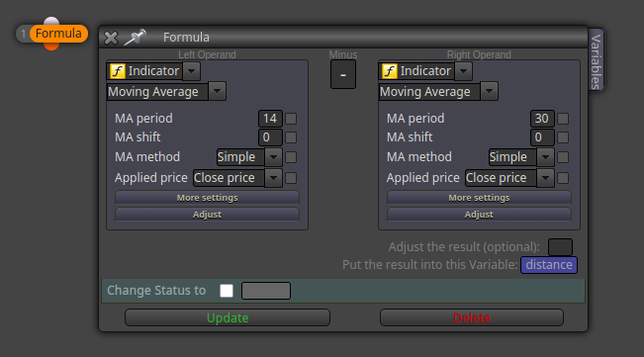This screenshot has height=357, width=644.
Task: Close the Formula dialog with the X icon
Action: tap(111, 38)
